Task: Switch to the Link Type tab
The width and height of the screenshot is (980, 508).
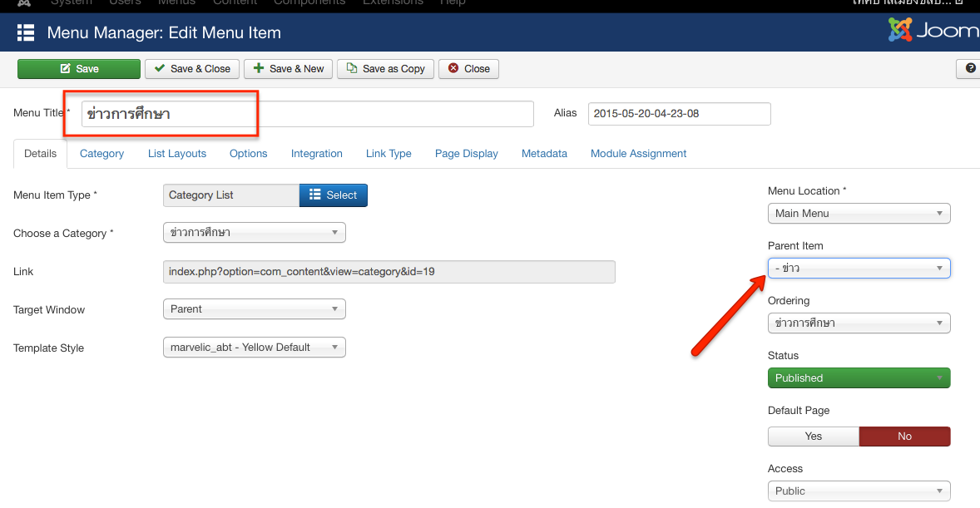Action: click(x=389, y=154)
